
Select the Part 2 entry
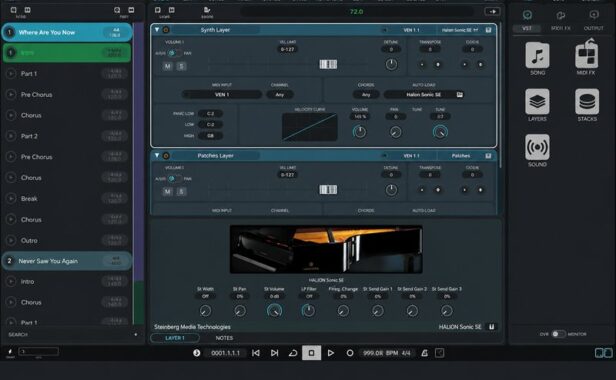coord(67,136)
